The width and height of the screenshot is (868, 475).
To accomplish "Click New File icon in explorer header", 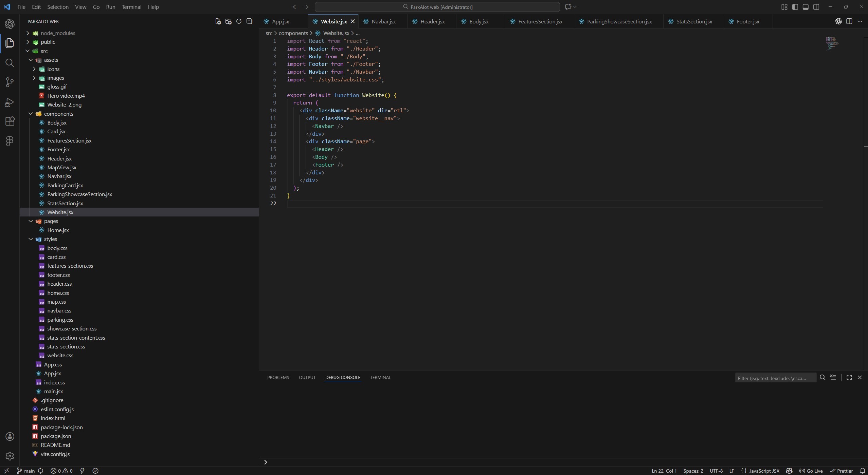I will [218, 21].
